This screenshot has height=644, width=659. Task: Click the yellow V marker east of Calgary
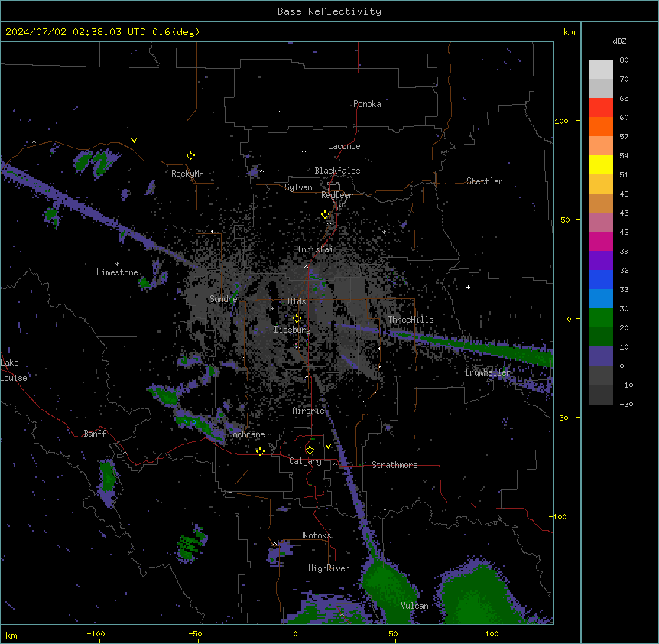pyautogui.click(x=328, y=447)
